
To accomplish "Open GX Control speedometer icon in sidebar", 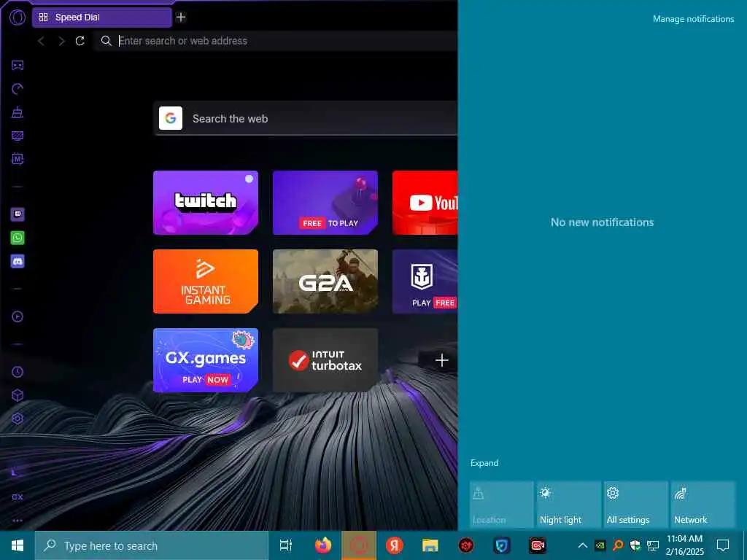I will 18,89.
